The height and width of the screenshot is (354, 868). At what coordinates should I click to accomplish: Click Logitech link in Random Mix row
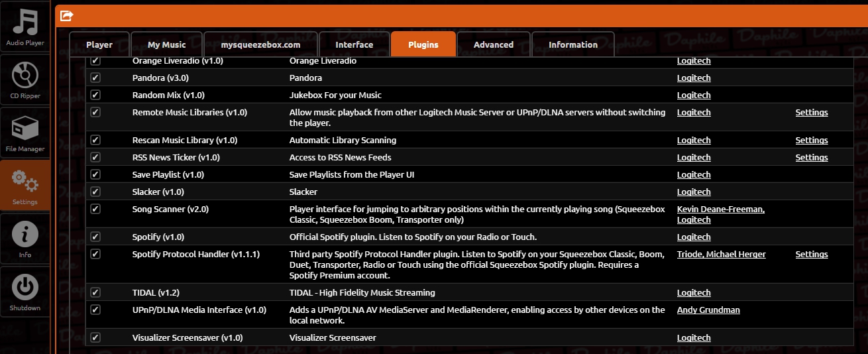(x=694, y=95)
